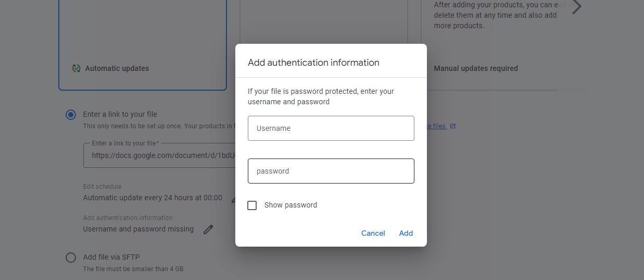Click the Username and password missing text
Screen dimensions: 644x280
point(138,229)
